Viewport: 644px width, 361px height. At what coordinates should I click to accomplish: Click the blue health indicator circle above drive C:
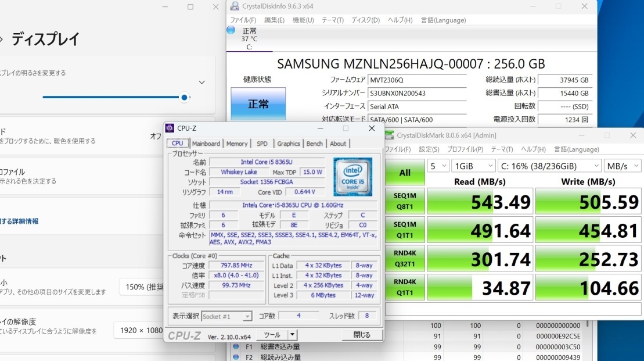231,30
